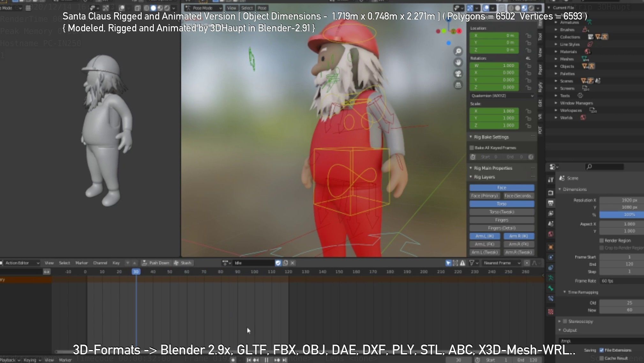Open the viewport Select menu
This screenshot has height=363, width=644.
[x=247, y=8]
